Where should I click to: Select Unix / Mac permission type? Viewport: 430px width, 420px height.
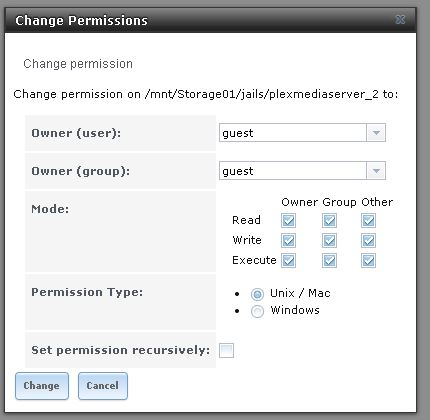(257, 294)
